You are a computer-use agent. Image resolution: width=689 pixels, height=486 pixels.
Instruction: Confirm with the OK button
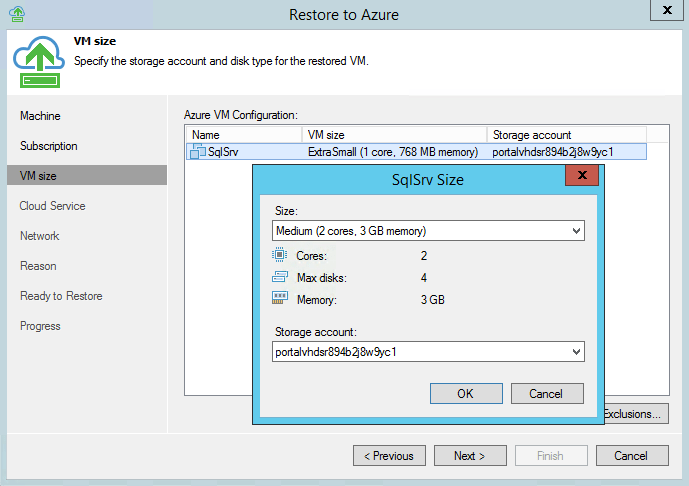pyautogui.click(x=466, y=393)
